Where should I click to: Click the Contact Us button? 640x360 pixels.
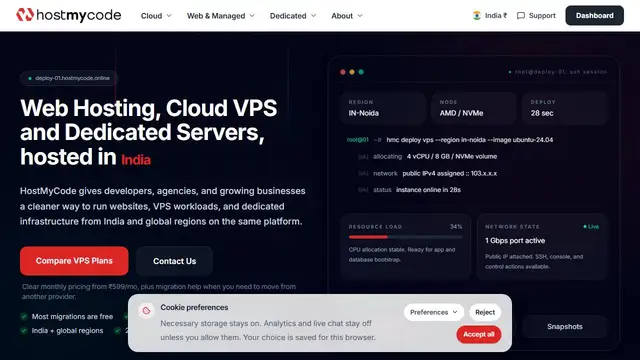(x=174, y=261)
